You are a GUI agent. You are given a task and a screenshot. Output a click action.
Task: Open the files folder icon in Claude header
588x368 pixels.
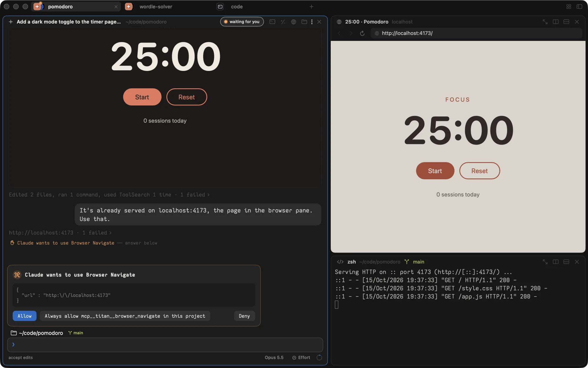point(304,22)
